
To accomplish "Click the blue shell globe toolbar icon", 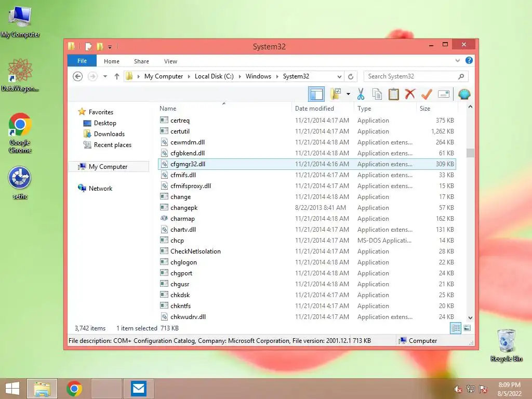I will click(x=464, y=94).
